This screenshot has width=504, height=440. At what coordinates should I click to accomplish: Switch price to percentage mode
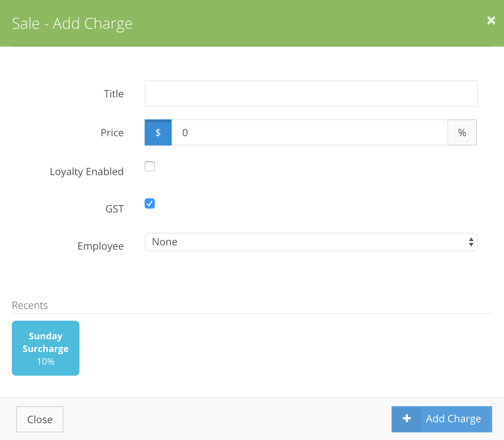[x=462, y=132]
